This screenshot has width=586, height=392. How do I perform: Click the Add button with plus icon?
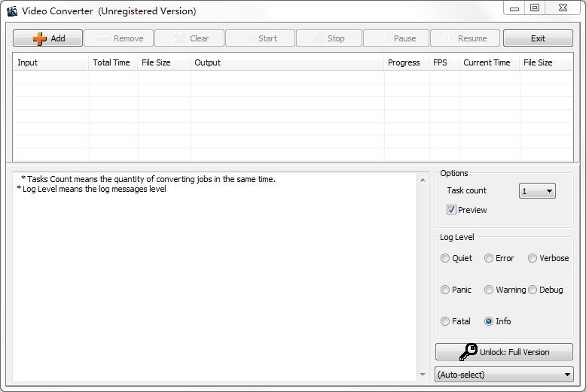(48, 38)
